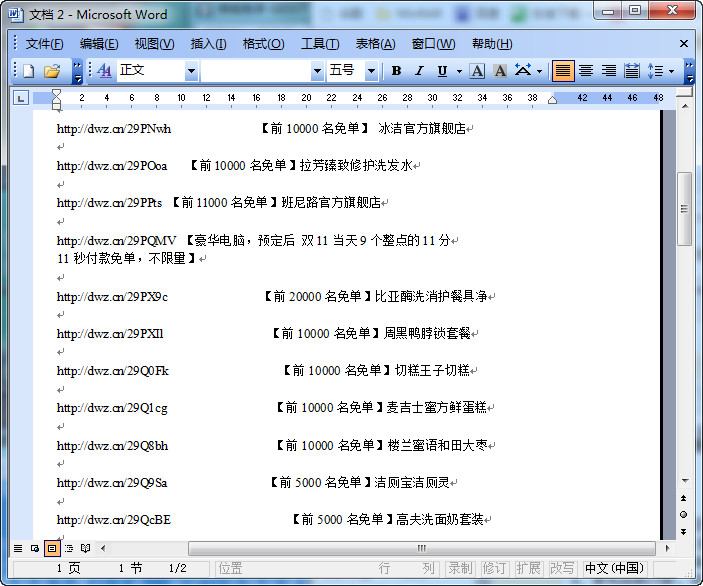703x586 pixels.
Task: Switch to Print Layout view
Action: pyautogui.click(x=52, y=548)
